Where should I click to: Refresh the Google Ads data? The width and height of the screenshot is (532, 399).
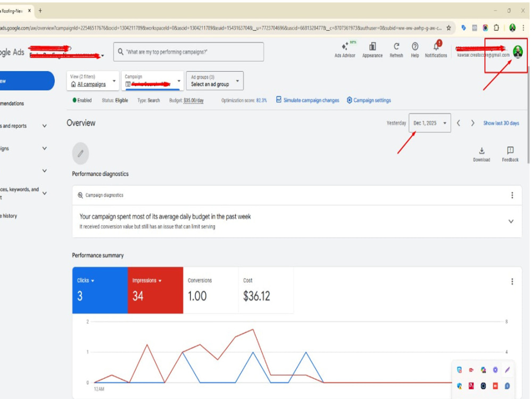pyautogui.click(x=396, y=49)
